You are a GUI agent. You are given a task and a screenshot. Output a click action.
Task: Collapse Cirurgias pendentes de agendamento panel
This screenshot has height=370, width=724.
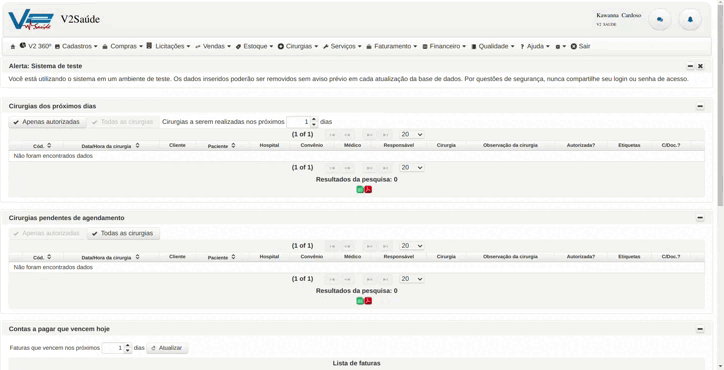[700, 218]
